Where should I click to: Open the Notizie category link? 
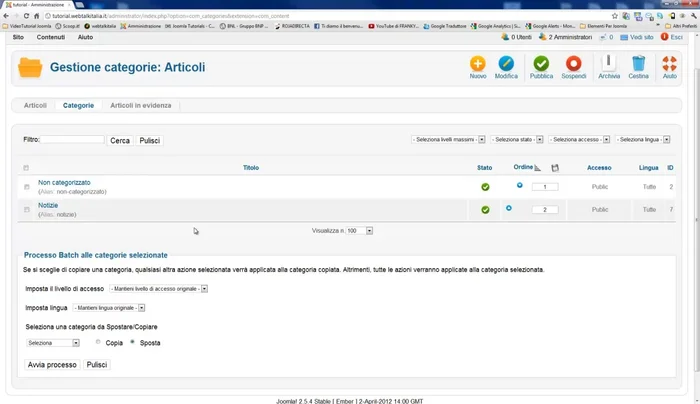(48, 205)
